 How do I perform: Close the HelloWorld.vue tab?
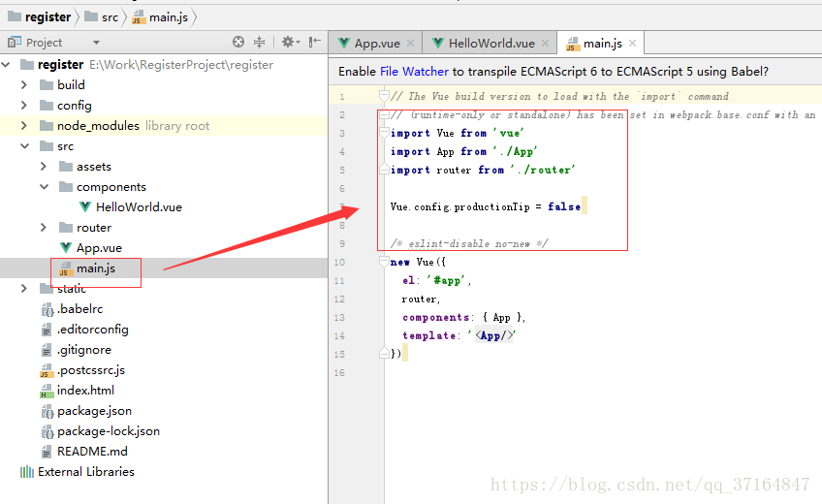(545, 44)
